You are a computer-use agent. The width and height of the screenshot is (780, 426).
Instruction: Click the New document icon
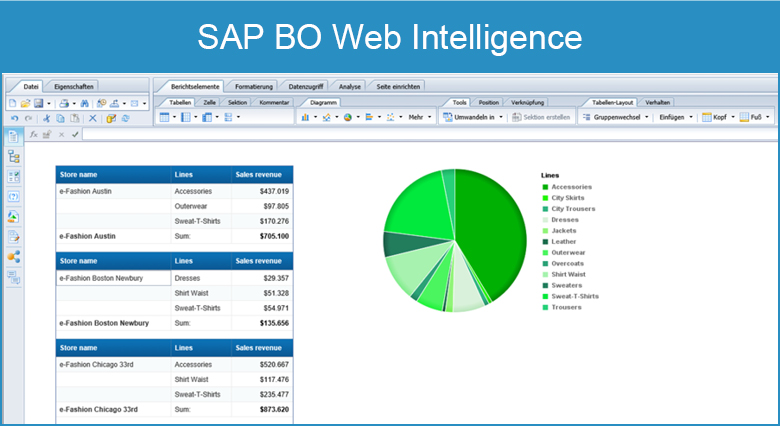(x=12, y=104)
